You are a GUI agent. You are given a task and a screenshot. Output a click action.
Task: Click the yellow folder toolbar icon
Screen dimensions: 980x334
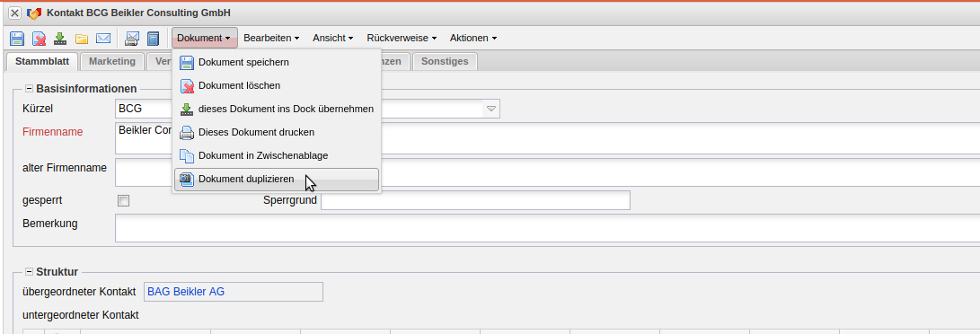pos(82,39)
